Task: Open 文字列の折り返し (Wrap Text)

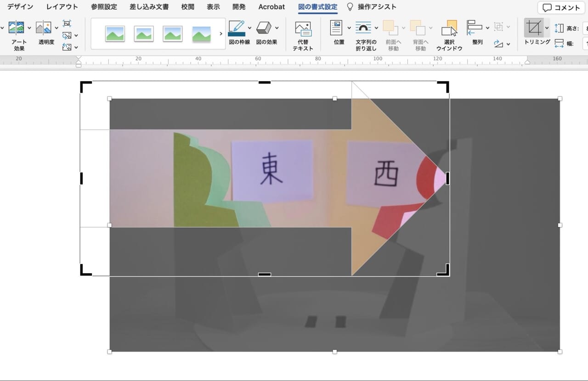Action: (364, 28)
